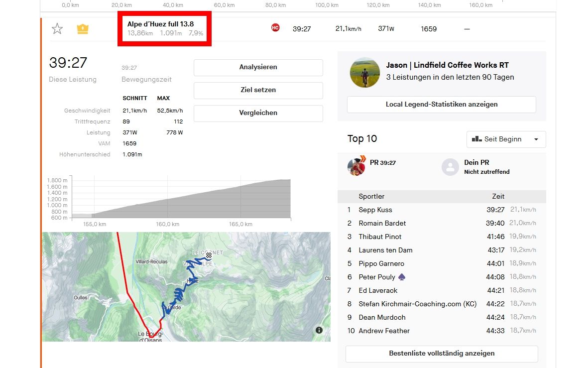
Task: Click the grey Dein PR avatar icon
Action: pyautogui.click(x=450, y=167)
